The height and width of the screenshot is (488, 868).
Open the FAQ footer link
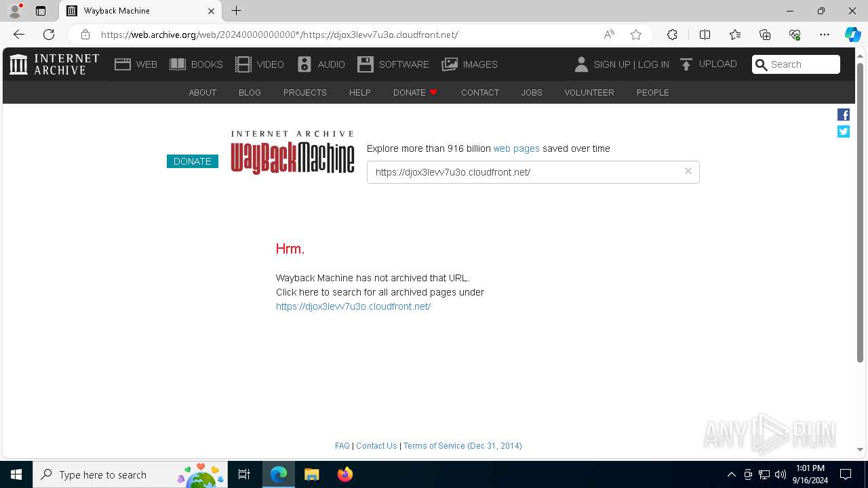point(342,446)
